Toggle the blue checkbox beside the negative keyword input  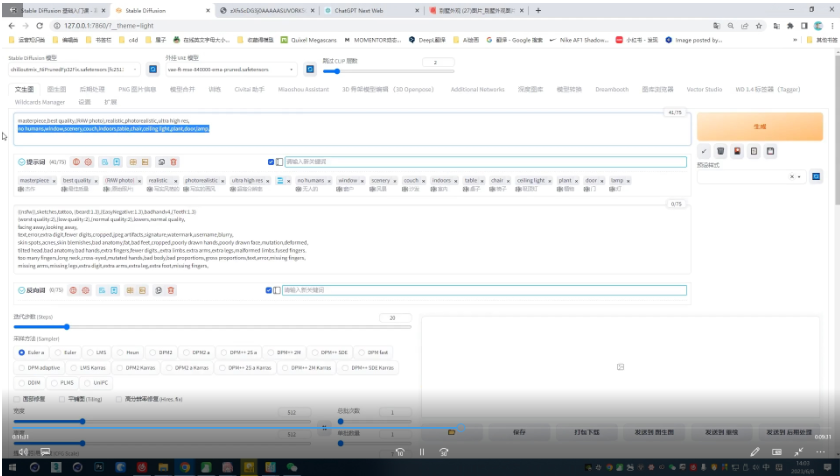(x=269, y=290)
